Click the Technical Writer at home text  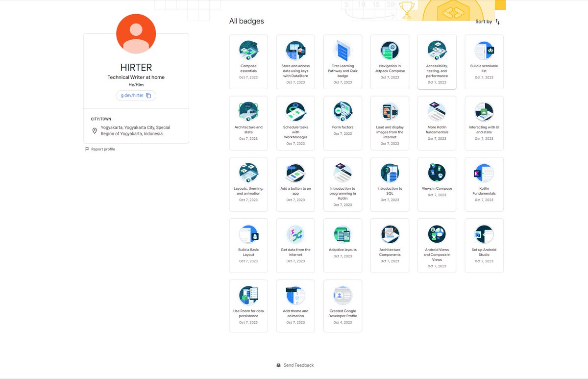coord(136,77)
